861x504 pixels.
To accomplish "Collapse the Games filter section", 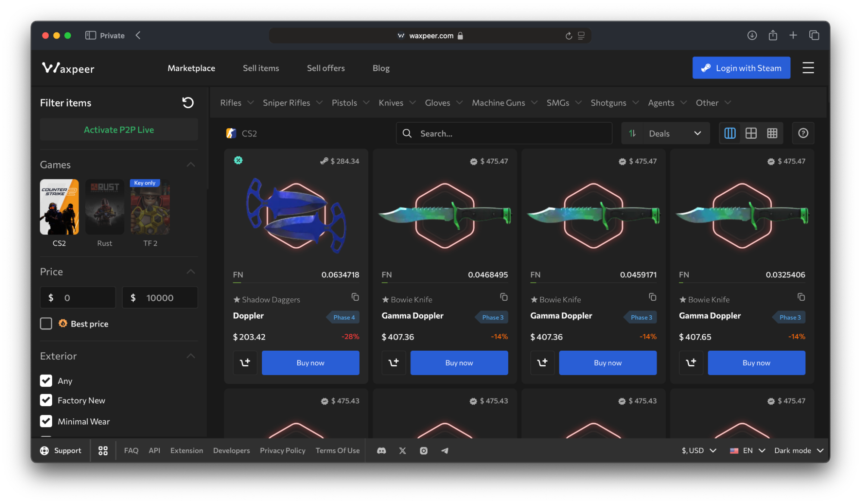I will point(191,165).
